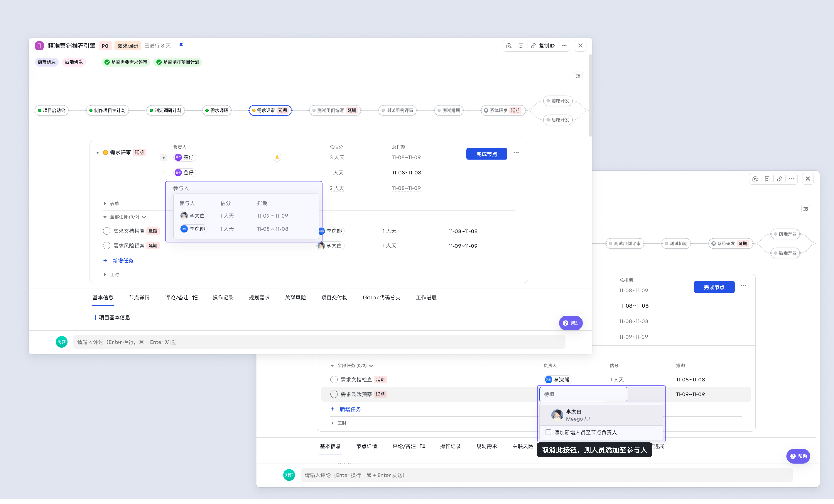Switch to 节点详情 tab in back window
The width and height of the screenshot is (834, 504).
(x=367, y=446)
